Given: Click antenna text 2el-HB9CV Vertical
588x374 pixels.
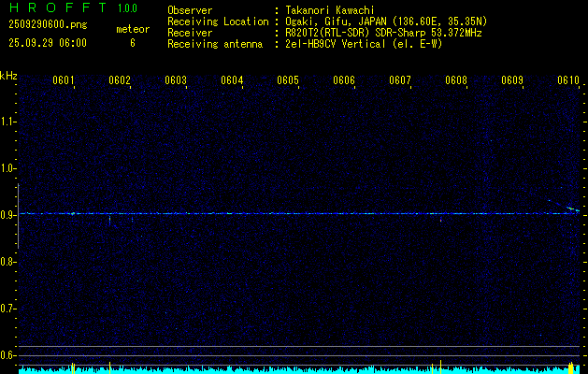Looking at the screenshot, I should (x=336, y=44).
